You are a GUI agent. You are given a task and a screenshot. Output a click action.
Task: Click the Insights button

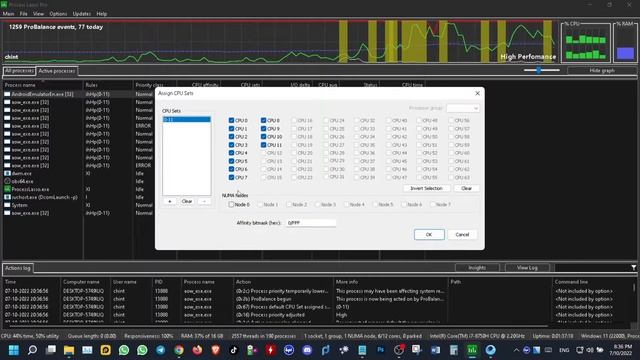tap(477, 268)
